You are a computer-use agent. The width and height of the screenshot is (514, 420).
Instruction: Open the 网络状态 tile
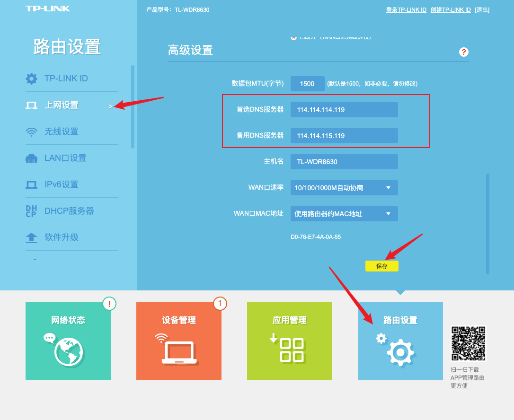pos(68,341)
